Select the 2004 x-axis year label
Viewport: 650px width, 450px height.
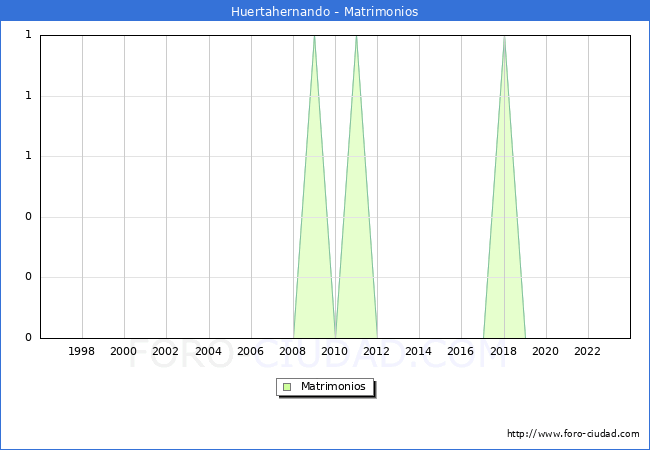(x=208, y=351)
